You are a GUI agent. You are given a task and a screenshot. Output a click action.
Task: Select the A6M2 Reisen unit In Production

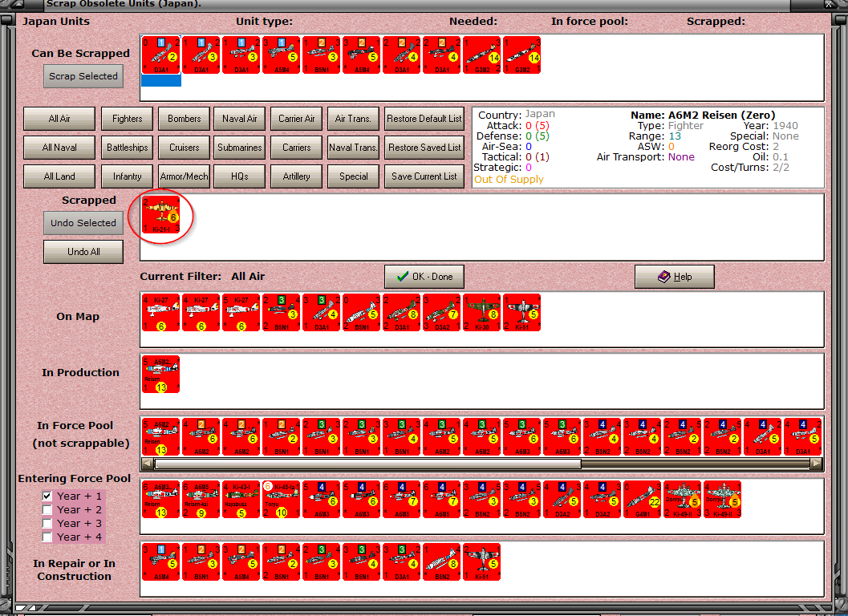pyautogui.click(x=161, y=375)
